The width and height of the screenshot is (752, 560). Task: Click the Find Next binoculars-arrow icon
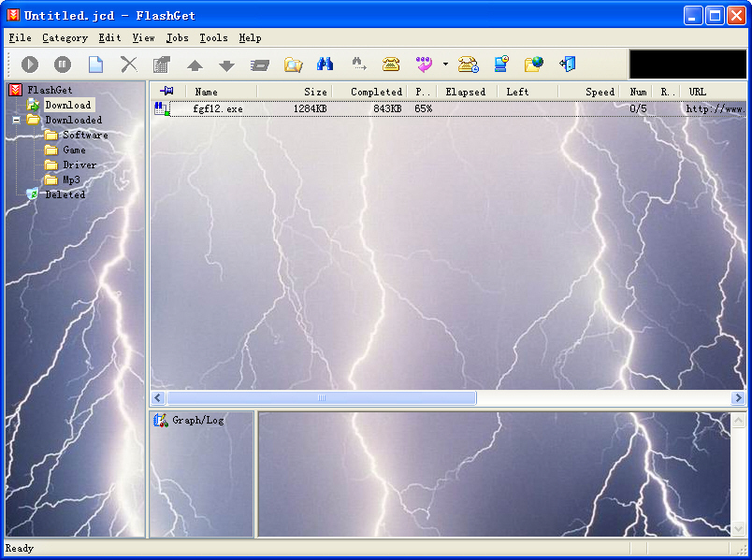[x=359, y=64]
